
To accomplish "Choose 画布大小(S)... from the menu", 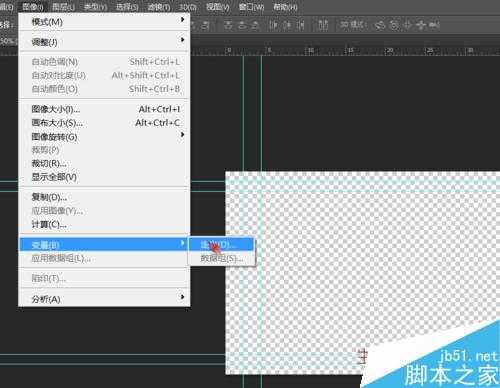I will tap(104, 123).
